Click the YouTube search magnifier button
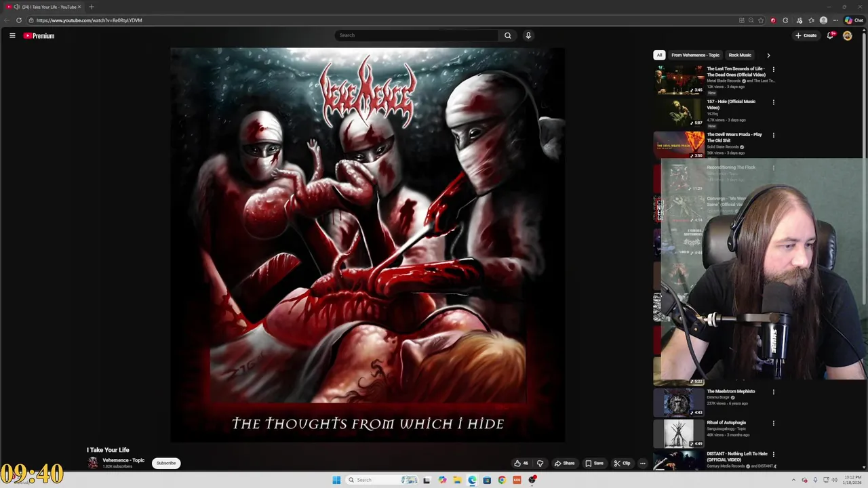The image size is (868, 488). coord(507,35)
